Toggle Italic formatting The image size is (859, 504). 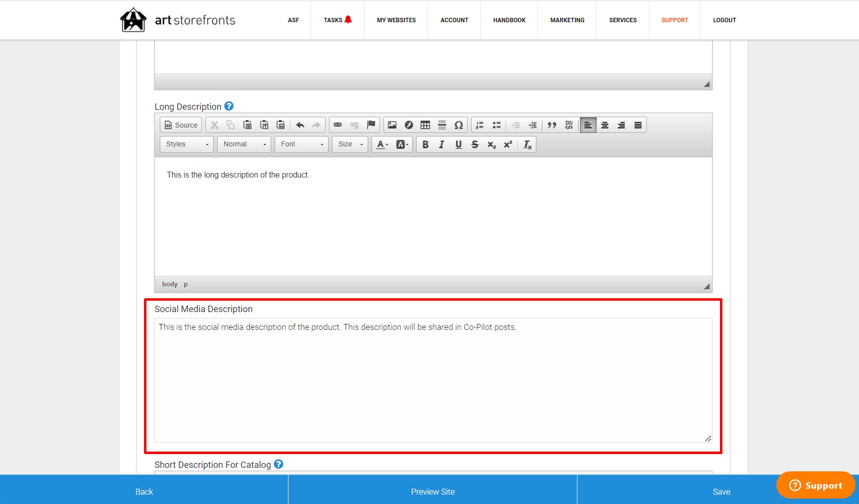[442, 144]
